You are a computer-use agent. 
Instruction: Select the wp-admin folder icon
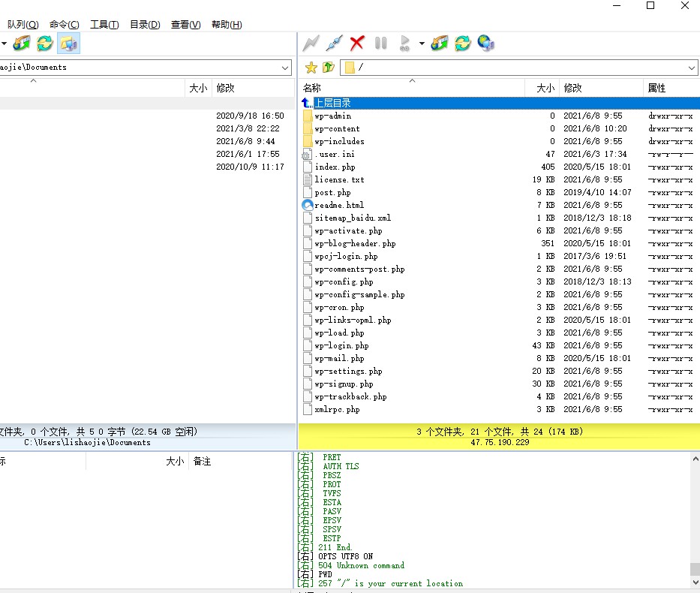coord(307,116)
